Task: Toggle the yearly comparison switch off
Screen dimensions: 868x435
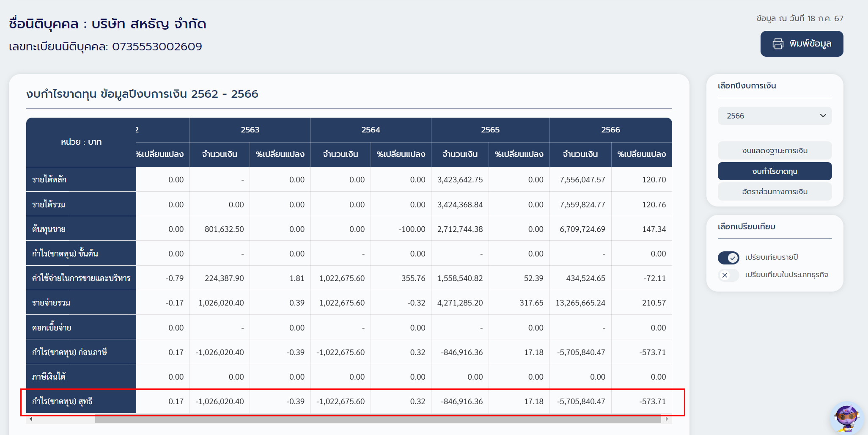Action: [x=728, y=257]
